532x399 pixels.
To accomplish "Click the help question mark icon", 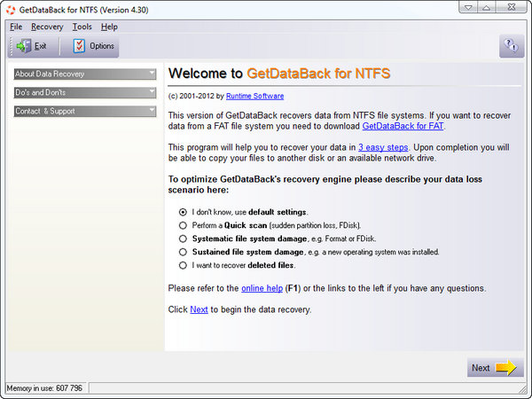I will (511, 46).
